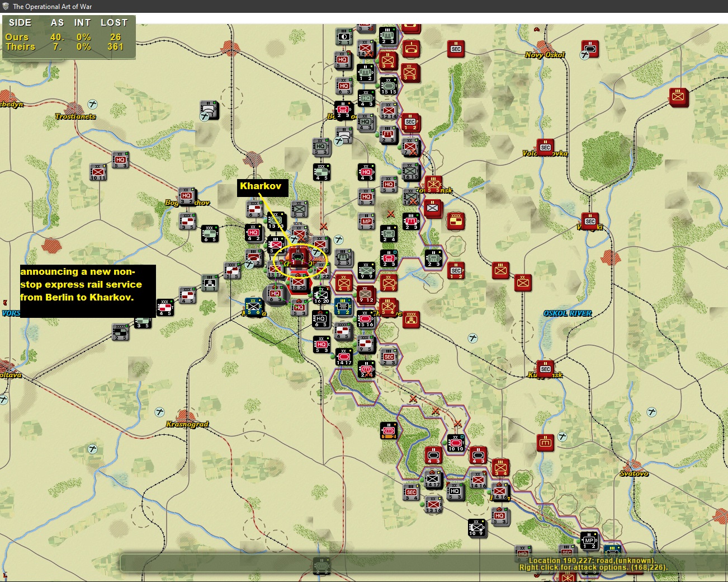The image size is (728, 582).
Task: Select the black counter with orange strength bar
Action: click(389, 430)
